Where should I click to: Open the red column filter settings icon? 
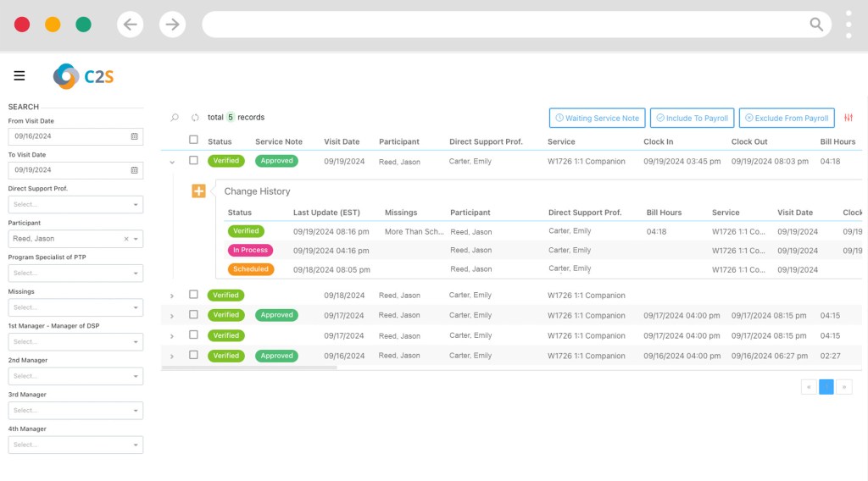pos(849,118)
